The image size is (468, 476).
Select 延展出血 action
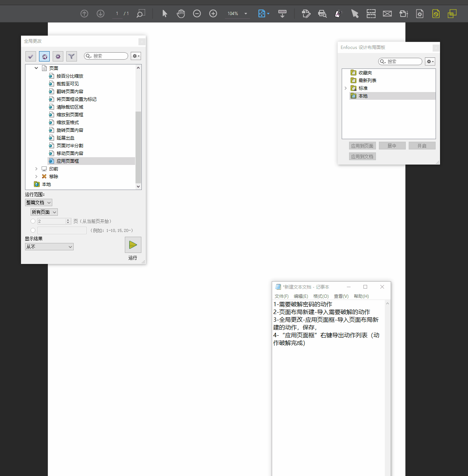point(66,138)
